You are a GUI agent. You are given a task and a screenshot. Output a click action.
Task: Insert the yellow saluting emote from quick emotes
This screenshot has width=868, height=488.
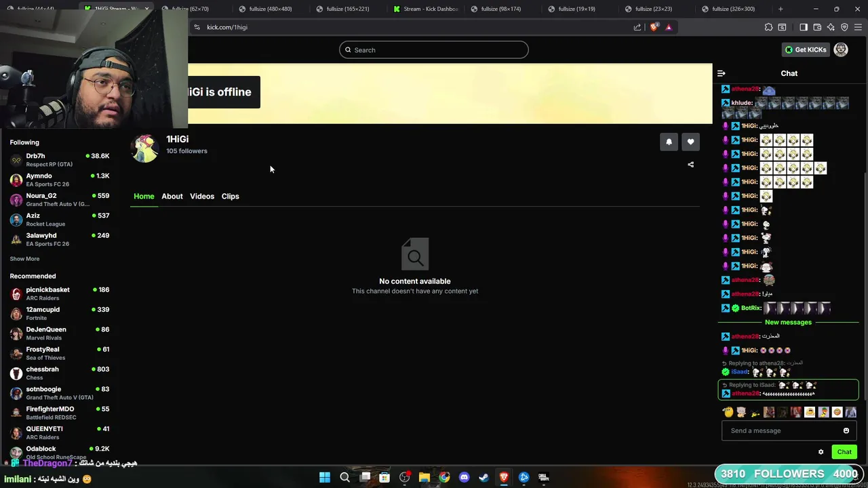point(728,412)
